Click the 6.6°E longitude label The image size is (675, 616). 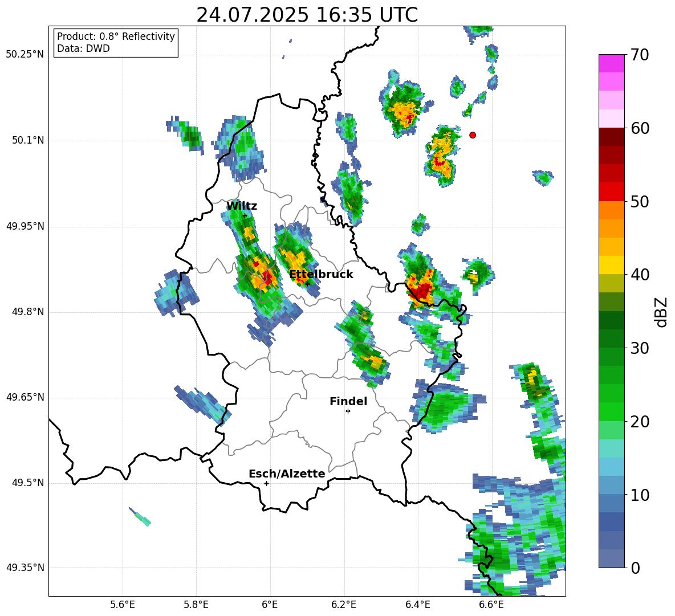[x=491, y=605]
